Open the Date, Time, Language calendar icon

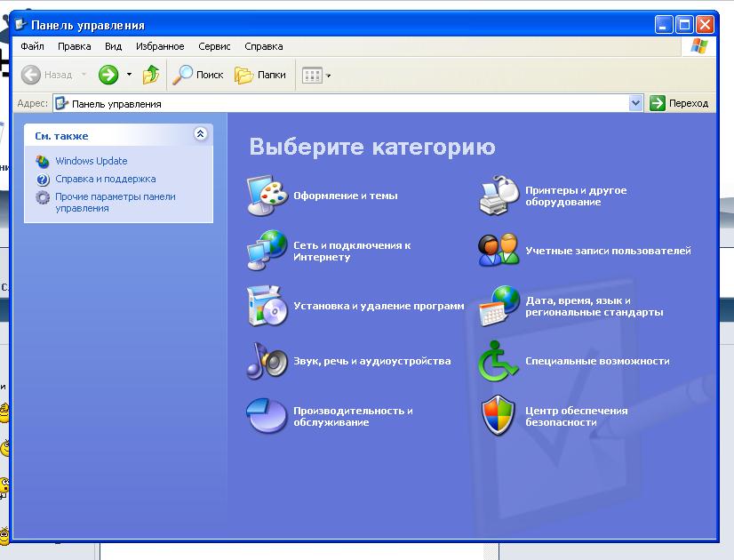click(x=499, y=306)
